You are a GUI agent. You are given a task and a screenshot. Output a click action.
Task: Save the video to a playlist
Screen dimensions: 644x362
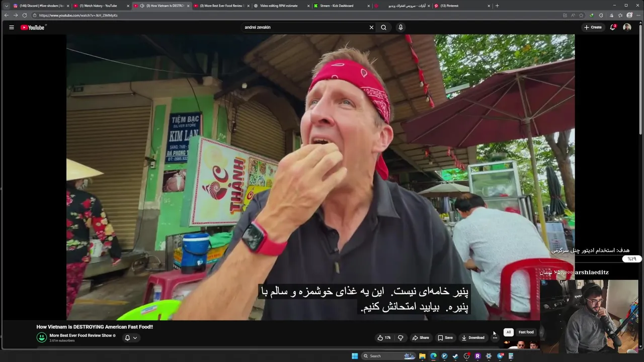point(445,338)
